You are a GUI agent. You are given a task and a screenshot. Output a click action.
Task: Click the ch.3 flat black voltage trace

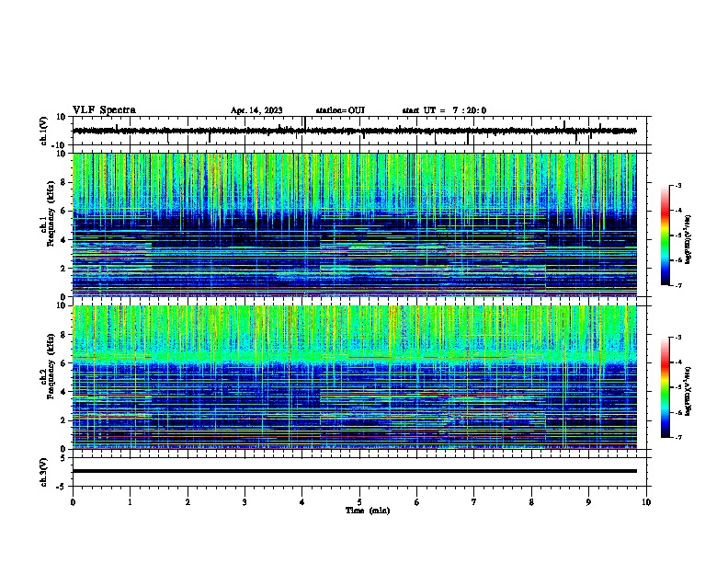(x=354, y=471)
